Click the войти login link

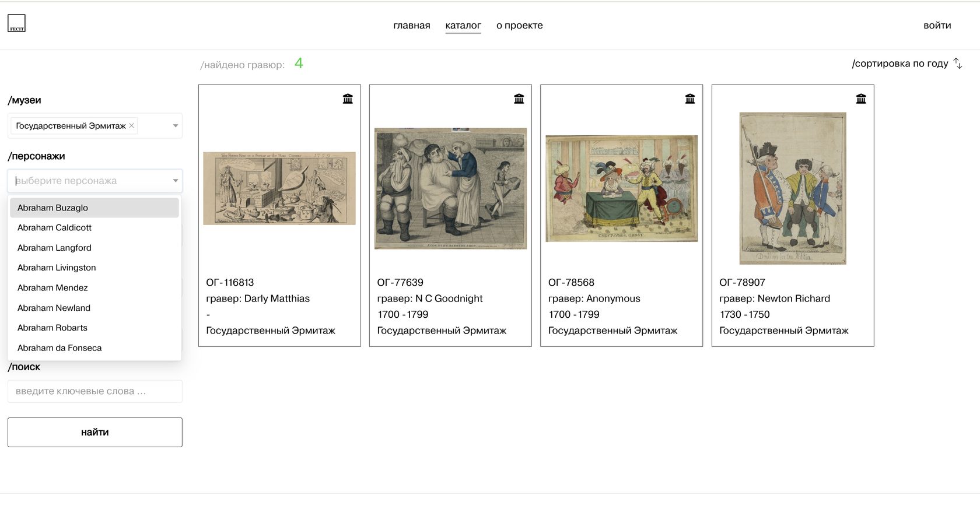pos(937,25)
